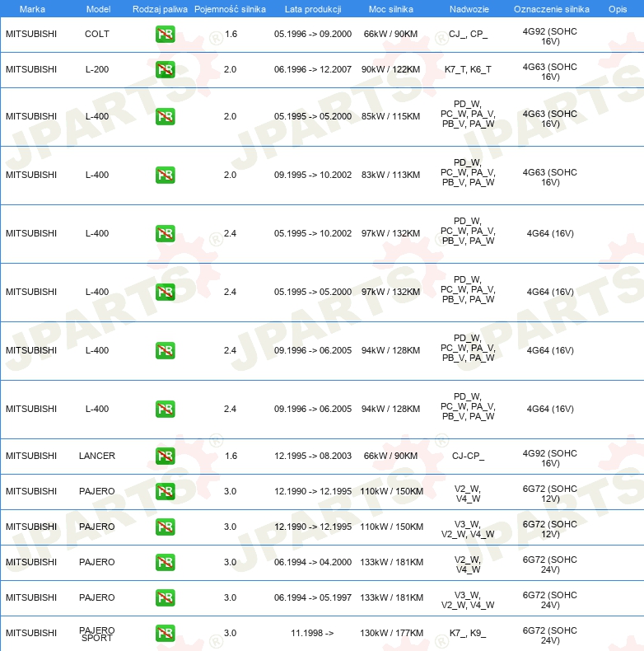This screenshot has height=651, width=644.
Task: Click the Model column header
Action: click(x=98, y=9)
